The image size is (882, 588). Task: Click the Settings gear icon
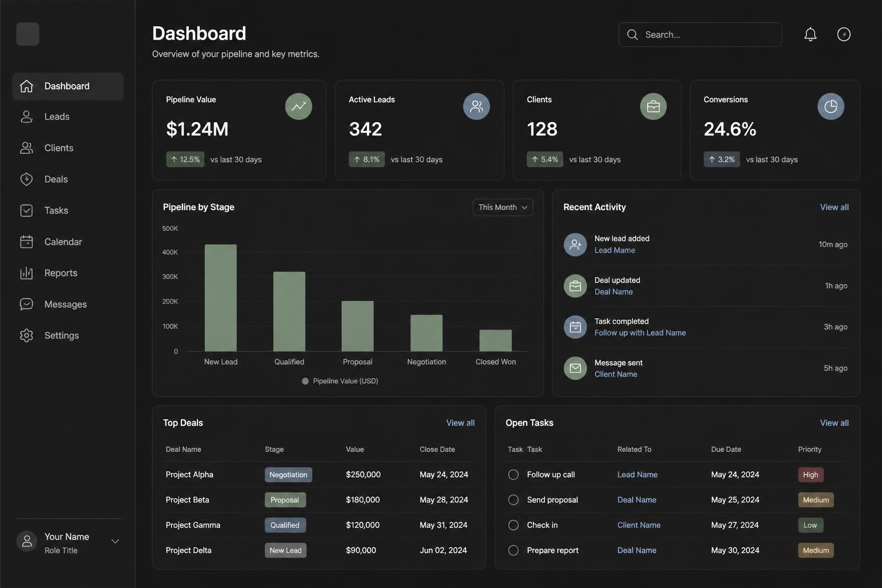(26, 335)
